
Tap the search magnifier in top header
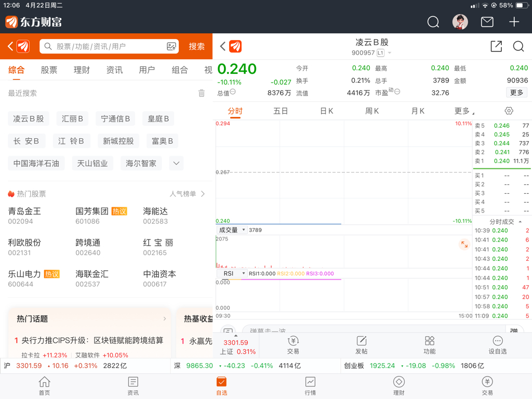click(433, 22)
